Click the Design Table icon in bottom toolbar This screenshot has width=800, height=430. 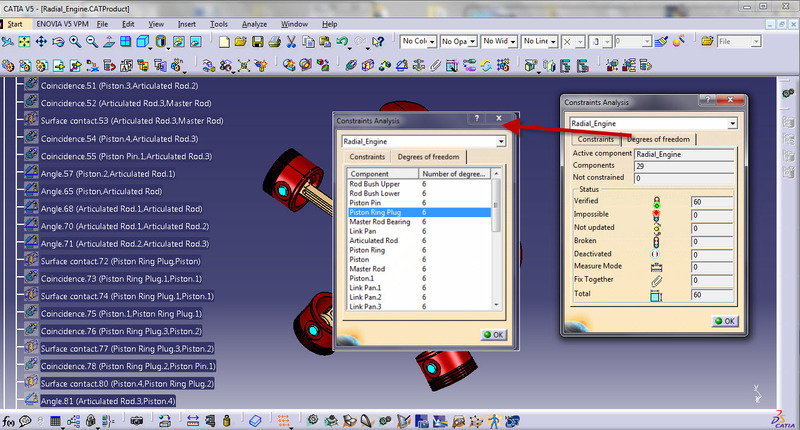click(56, 421)
